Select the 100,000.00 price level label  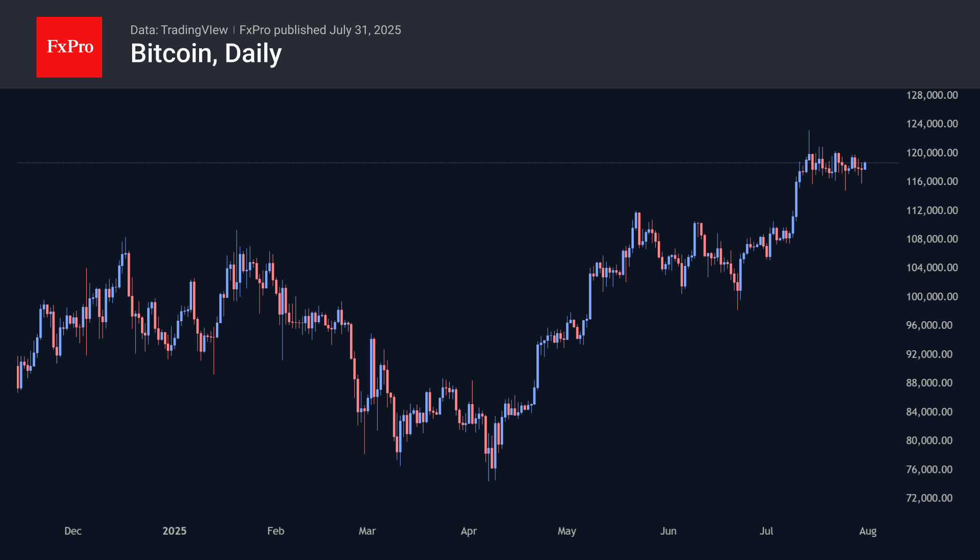(932, 296)
